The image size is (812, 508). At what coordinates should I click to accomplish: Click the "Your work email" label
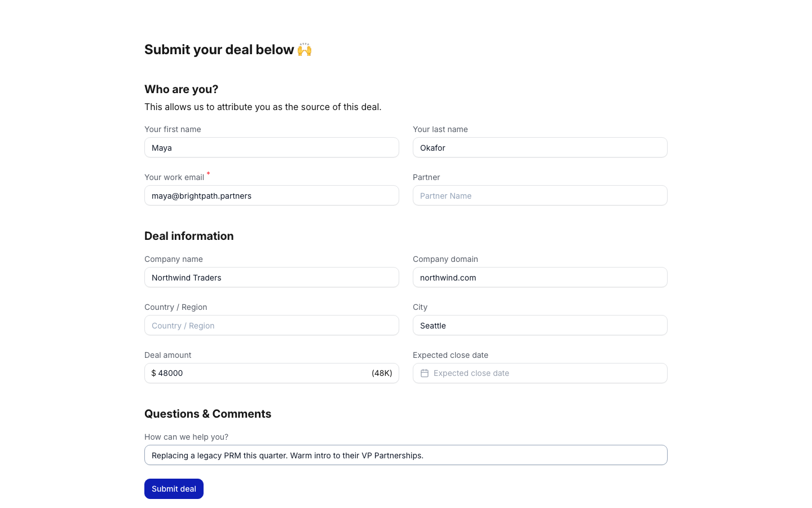point(174,177)
